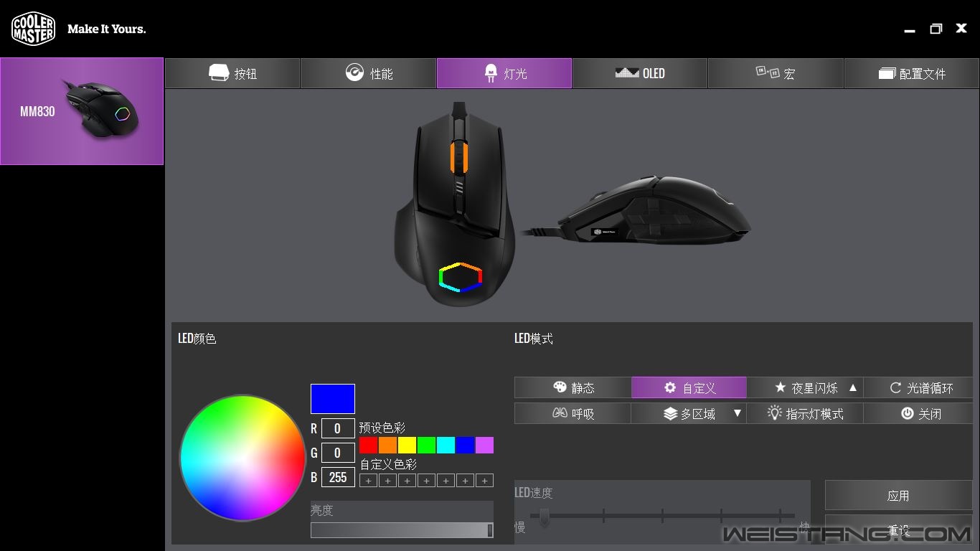Click the R value input field

[338, 428]
